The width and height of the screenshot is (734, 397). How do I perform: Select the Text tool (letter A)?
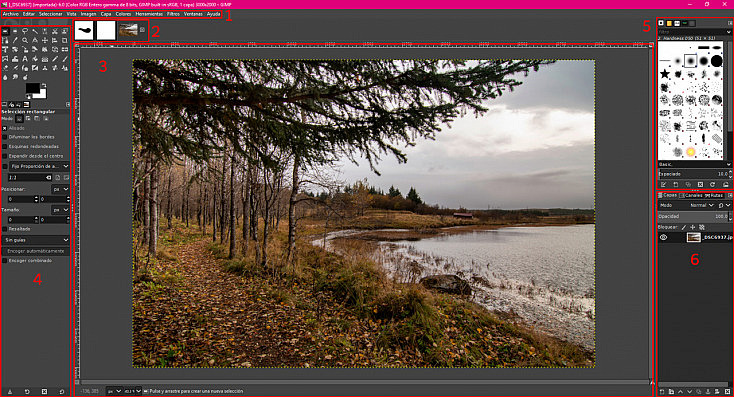click(x=25, y=59)
